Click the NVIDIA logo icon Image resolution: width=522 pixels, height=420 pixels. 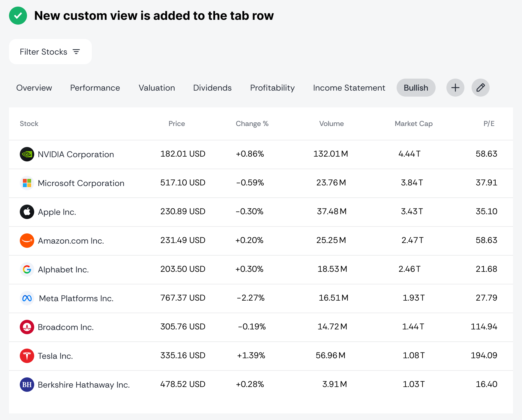tap(27, 154)
